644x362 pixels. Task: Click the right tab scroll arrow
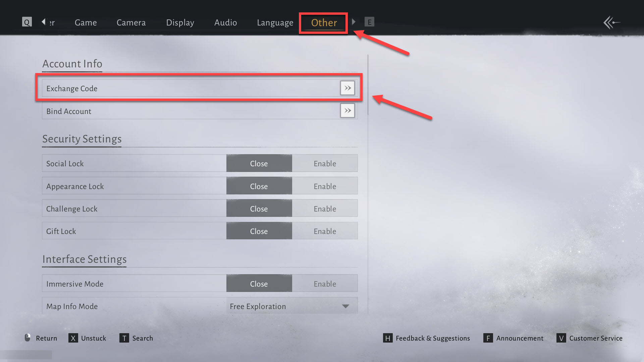354,22
